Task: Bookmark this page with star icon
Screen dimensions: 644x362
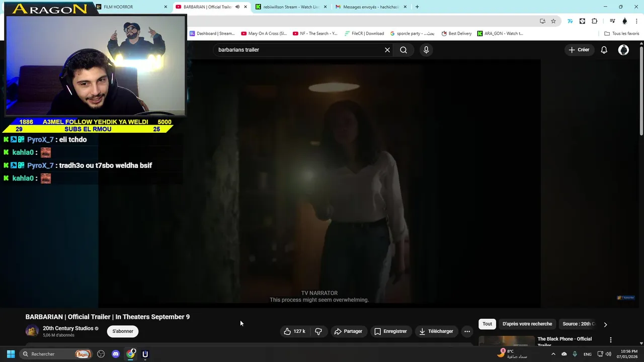Action: (553, 21)
